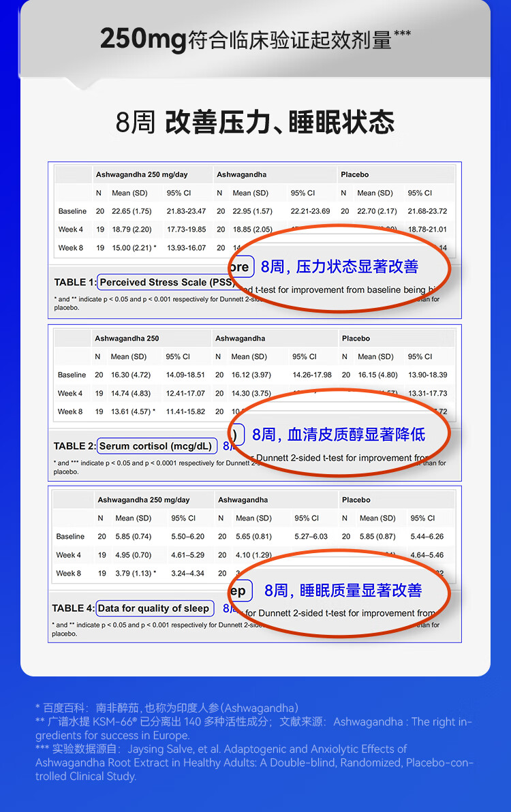Select the callout '8周, 血清皮质醇显著降低'
This screenshot has height=812, width=511.
339,435
